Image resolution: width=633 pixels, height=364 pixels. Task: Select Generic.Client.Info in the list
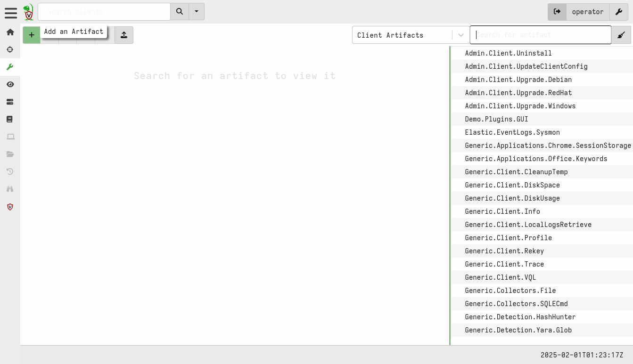pyautogui.click(x=542, y=211)
